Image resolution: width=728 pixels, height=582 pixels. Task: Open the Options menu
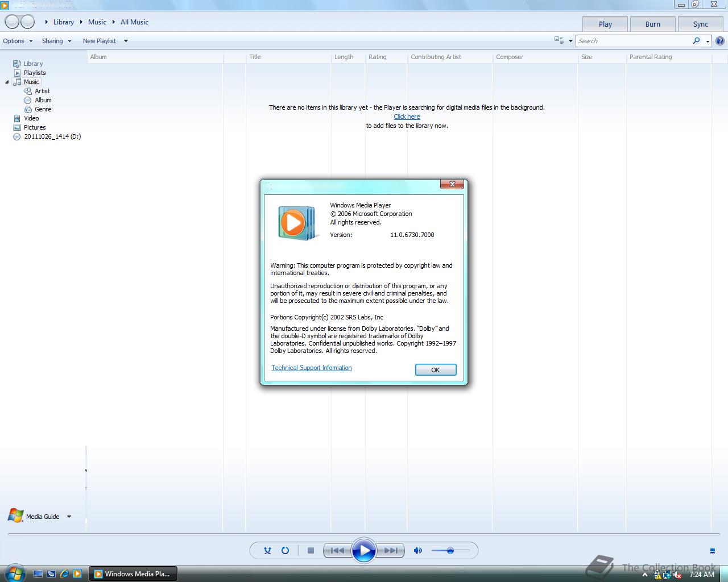[x=18, y=41]
